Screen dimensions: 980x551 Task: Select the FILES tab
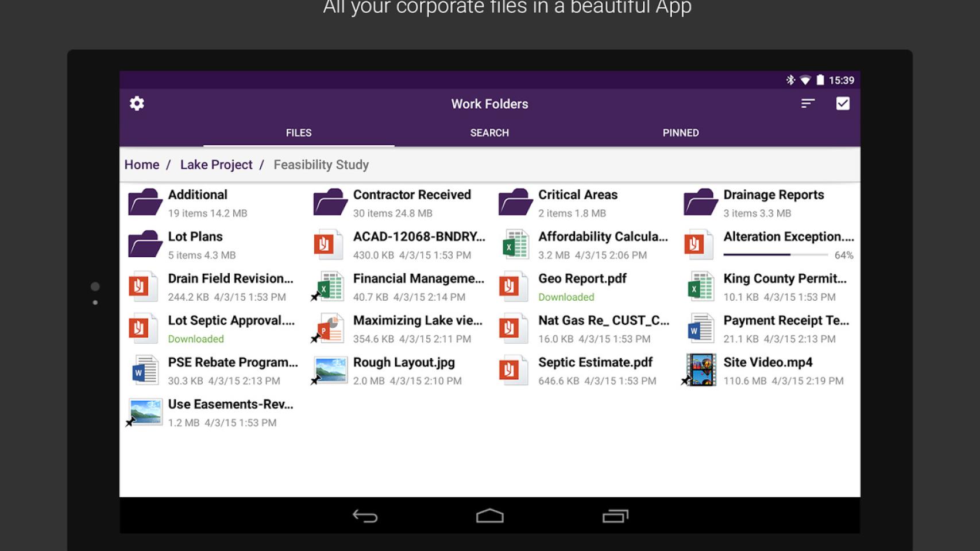pyautogui.click(x=299, y=133)
